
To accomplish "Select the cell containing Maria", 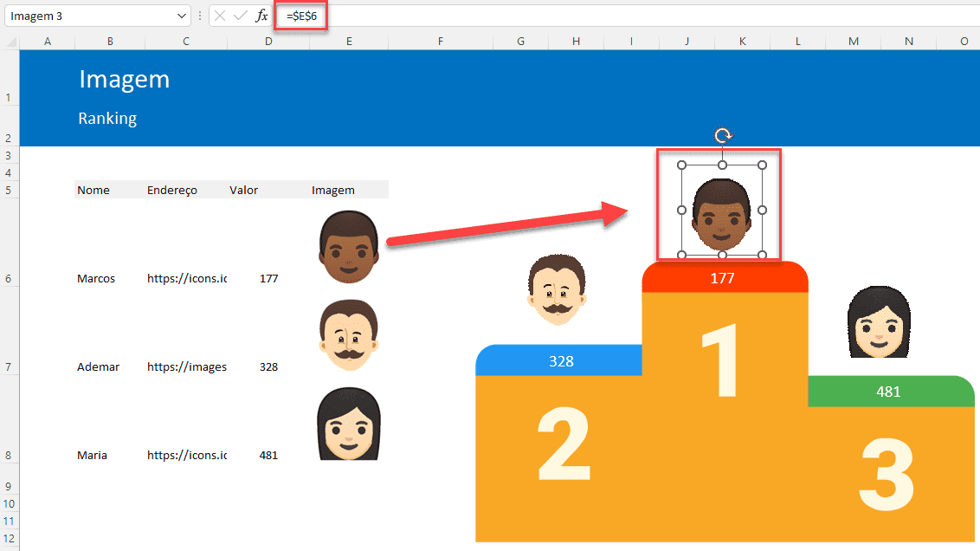I will coord(92,455).
